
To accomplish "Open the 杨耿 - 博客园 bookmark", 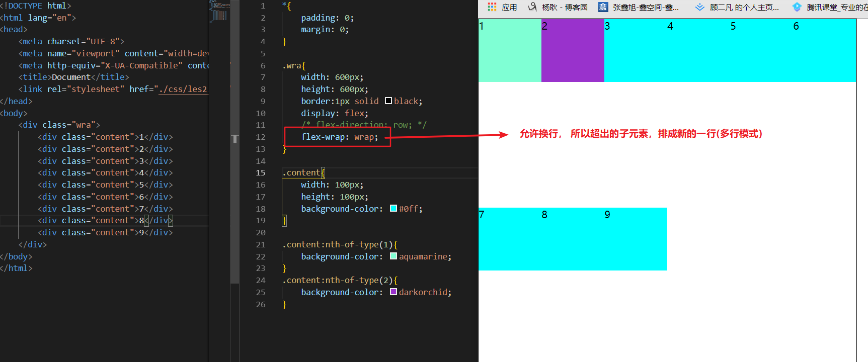I will (558, 7).
